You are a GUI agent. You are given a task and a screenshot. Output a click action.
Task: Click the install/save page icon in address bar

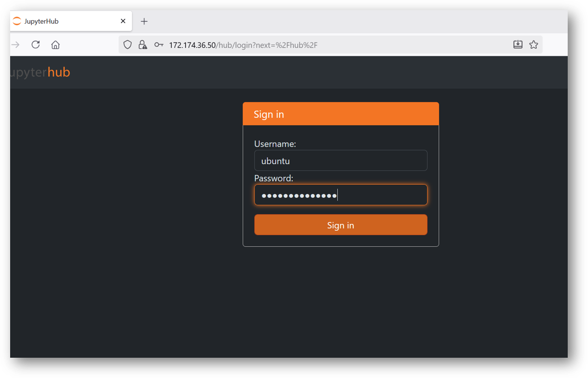pos(517,45)
